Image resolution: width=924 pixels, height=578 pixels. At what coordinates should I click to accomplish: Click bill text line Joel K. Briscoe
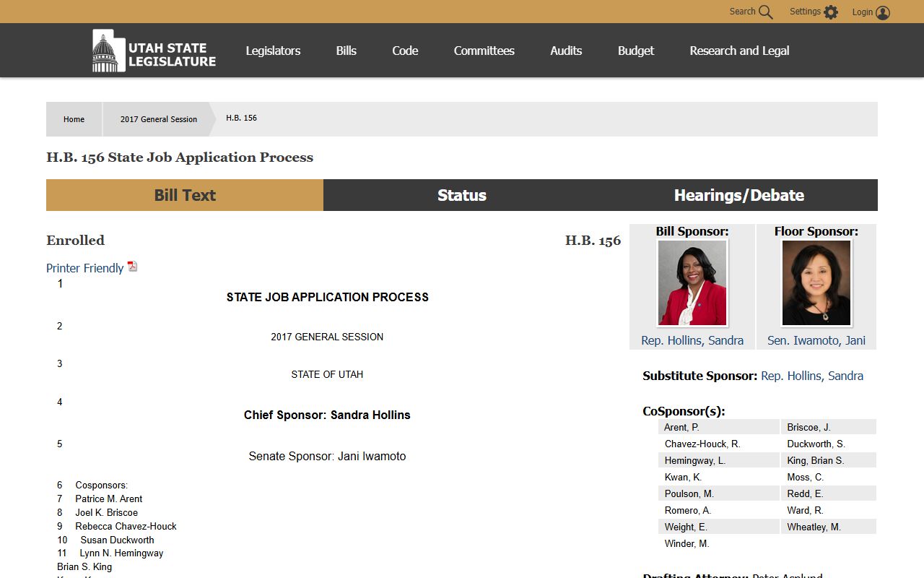(107, 512)
